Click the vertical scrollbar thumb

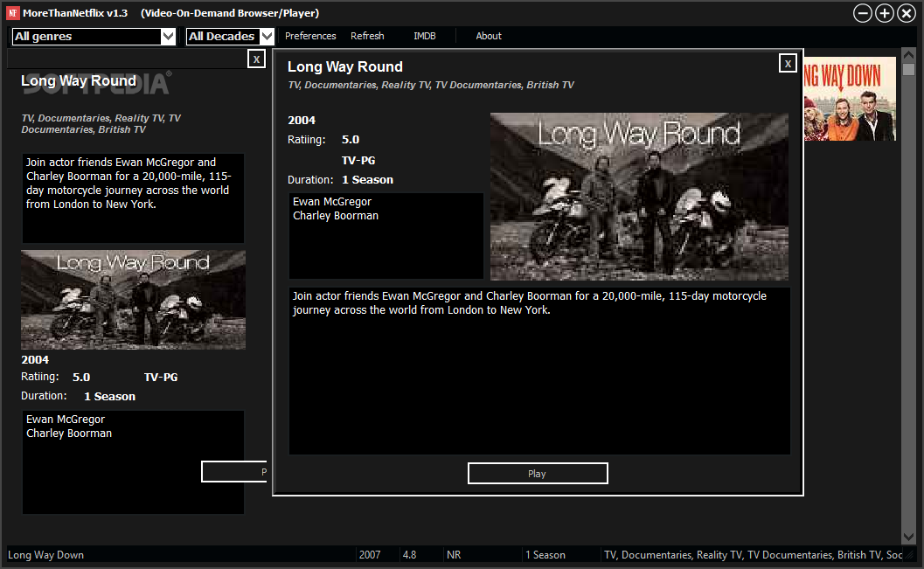pyautogui.click(x=908, y=70)
